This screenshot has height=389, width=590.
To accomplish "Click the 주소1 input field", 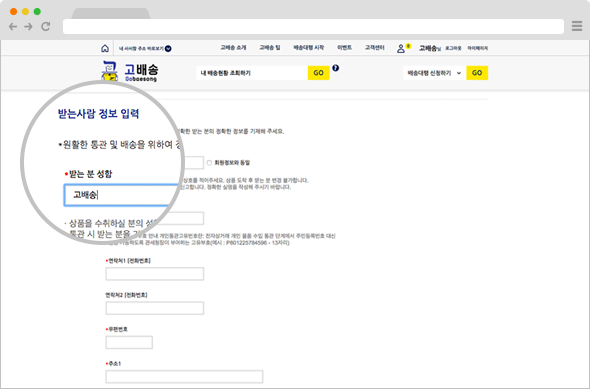I will (x=184, y=377).
